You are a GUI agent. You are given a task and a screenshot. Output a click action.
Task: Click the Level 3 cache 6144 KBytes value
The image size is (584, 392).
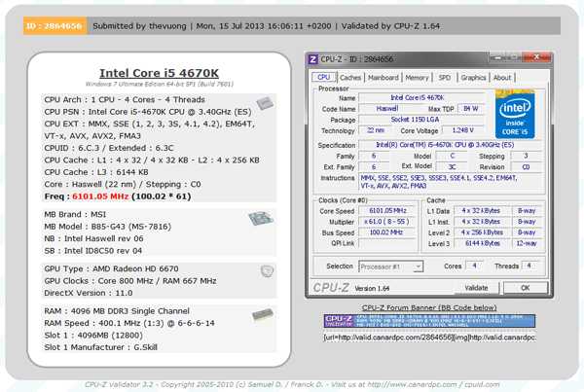tap(482, 243)
